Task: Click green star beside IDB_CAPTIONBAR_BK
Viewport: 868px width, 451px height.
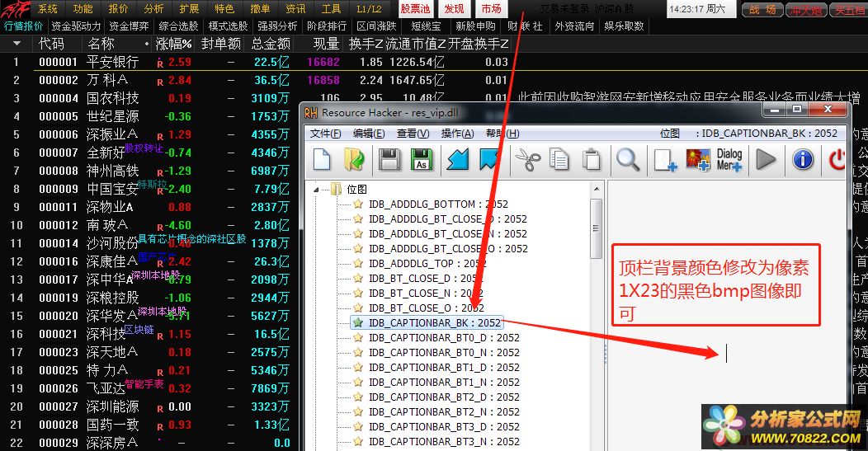Action: click(358, 322)
